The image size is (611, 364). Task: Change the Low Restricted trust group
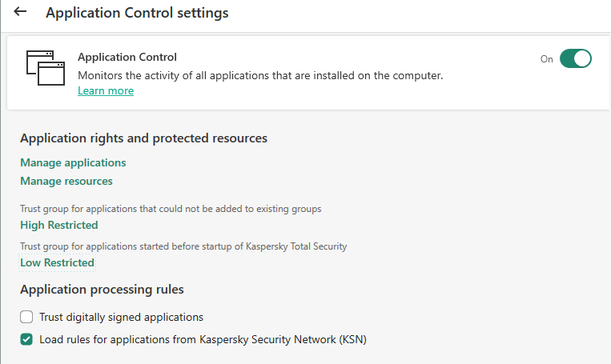point(57,262)
